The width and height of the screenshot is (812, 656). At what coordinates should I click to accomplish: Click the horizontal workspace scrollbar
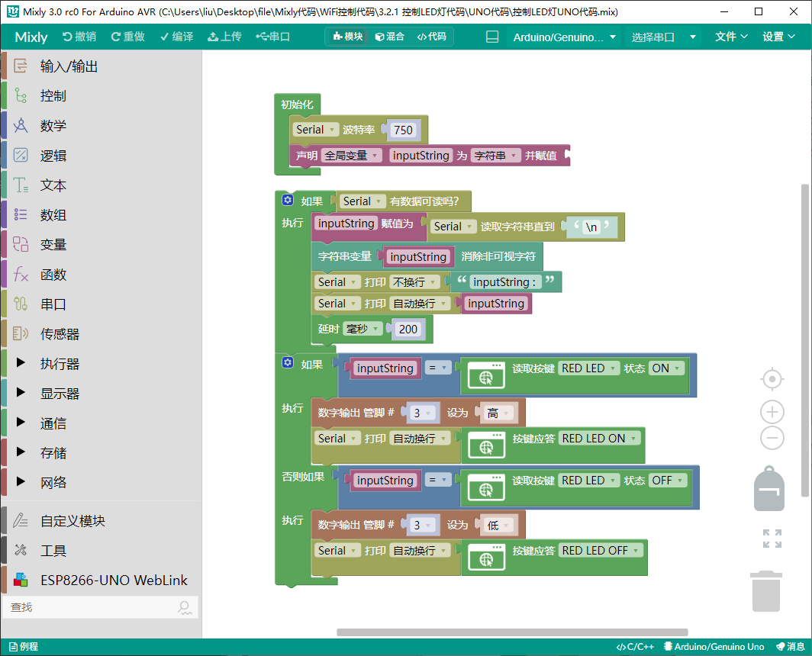512,632
